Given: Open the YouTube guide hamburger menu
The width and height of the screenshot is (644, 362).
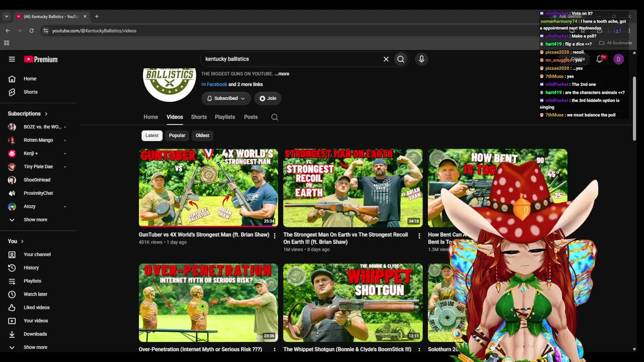Looking at the screenshot, I should coord(12,59).
